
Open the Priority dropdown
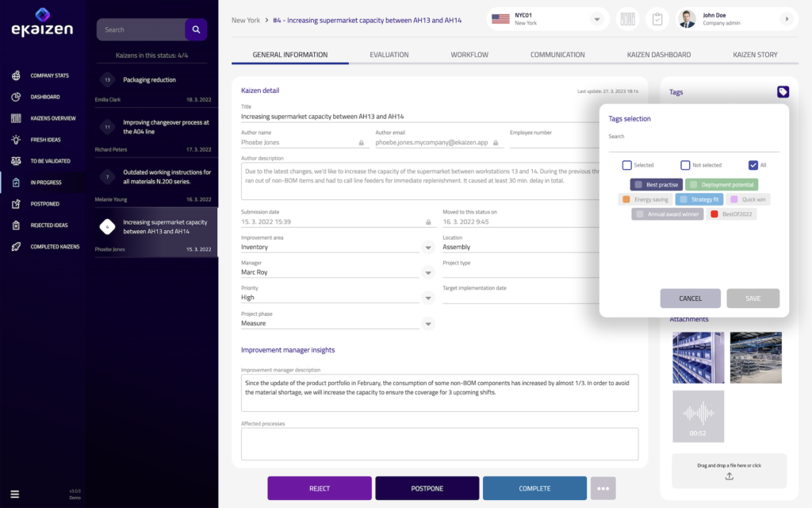click(x=428, y=298)
